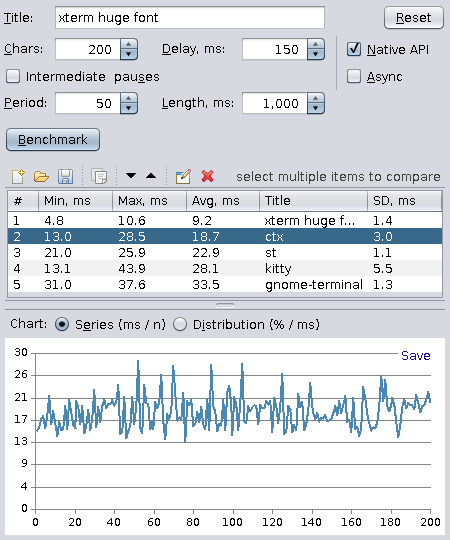Edit the selected result with the pencil icon
The height and width of the screenshot is (540, 450).
pos(183,176)
